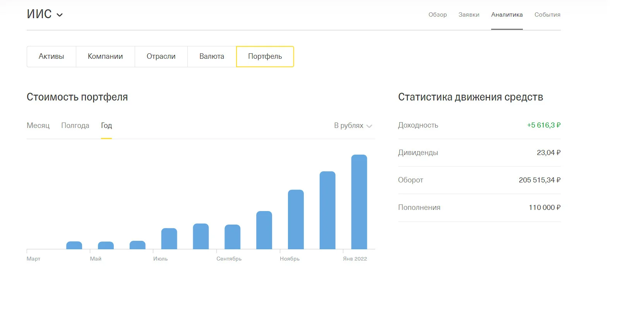Switch to the Компании tab
The height and width of the screenshot is (327, 644).
tap(105, 56)
